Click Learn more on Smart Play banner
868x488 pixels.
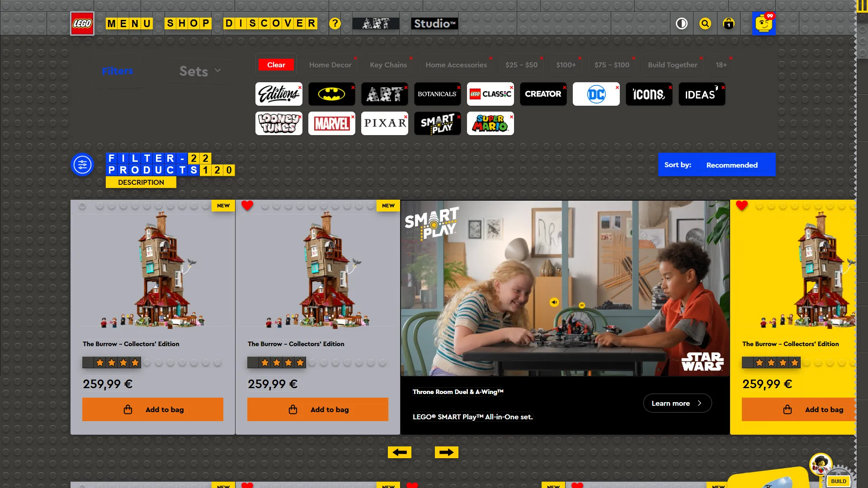pos(677,404)
